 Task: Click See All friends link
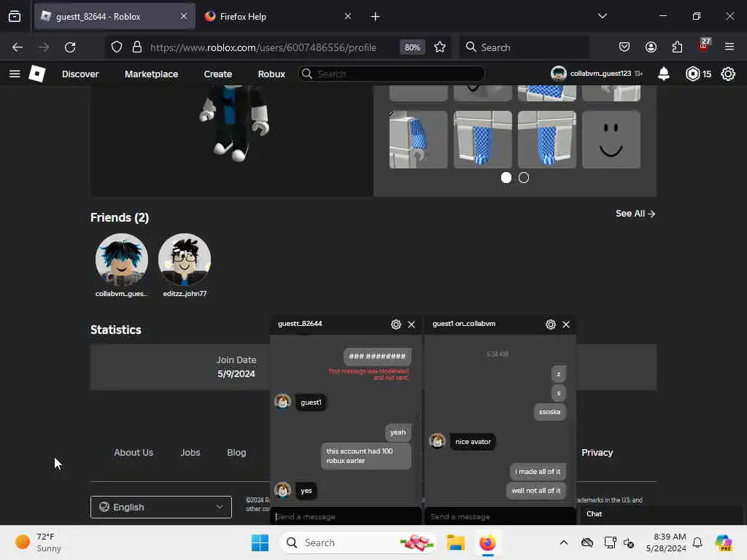(x=635, y=214)
